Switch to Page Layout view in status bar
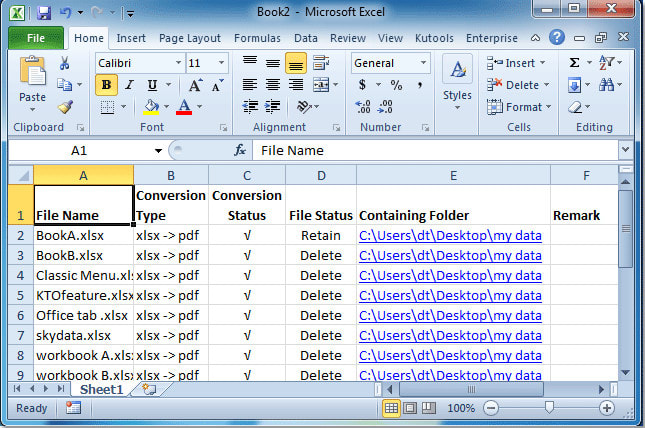Image resolution: width=645 pixels, height=428 pixels. (410, 408)
